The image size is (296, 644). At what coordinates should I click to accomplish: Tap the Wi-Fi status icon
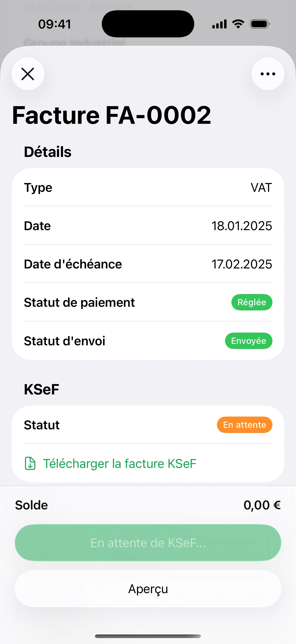[x=238, y=24]
